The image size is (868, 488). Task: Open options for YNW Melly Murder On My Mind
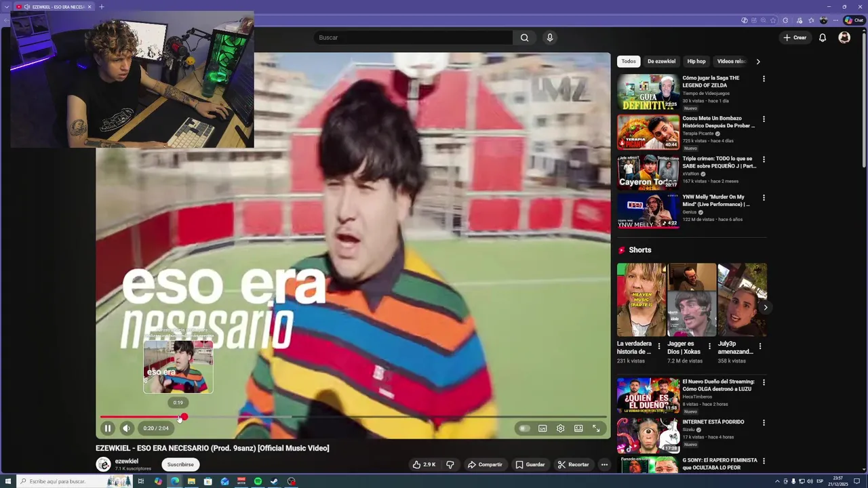pos(764,198)
